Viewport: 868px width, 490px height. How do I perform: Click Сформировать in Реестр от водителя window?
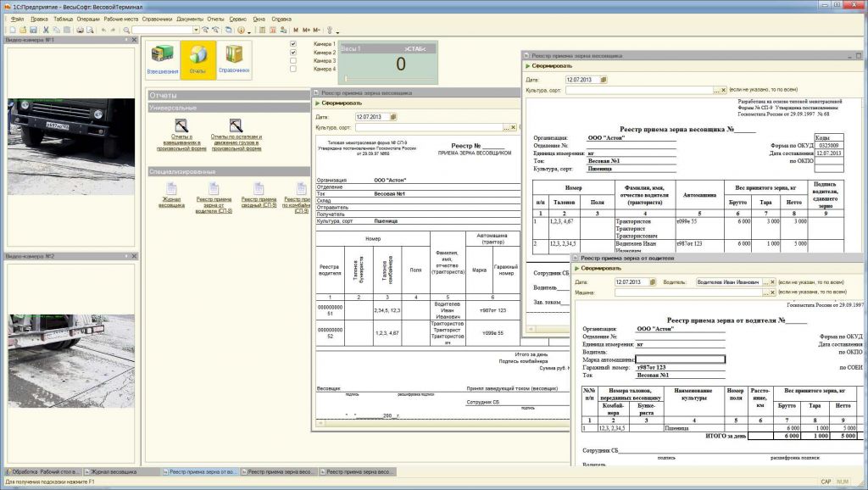598,269
